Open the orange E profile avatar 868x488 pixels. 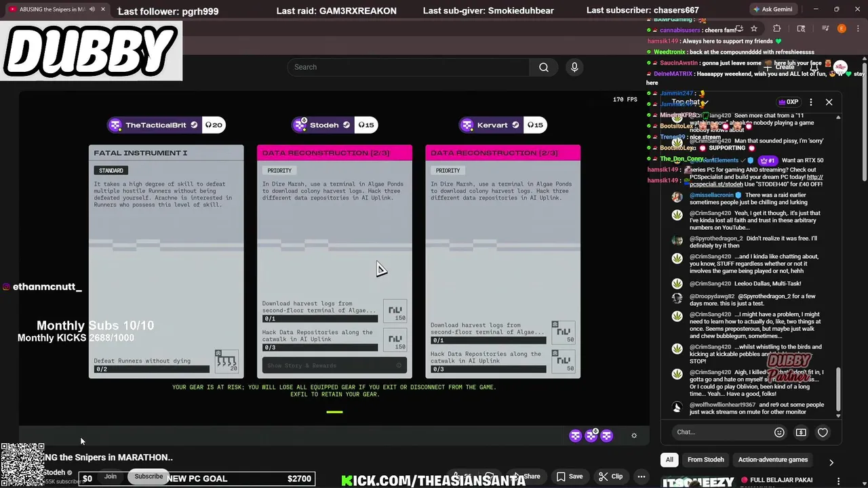pos(842,28)
